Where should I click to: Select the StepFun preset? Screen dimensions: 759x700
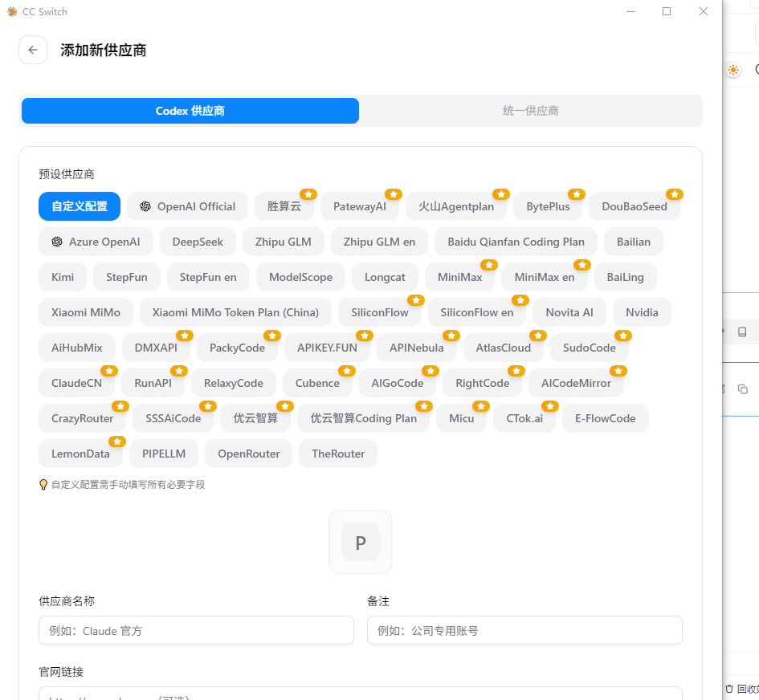coord(127,277)
